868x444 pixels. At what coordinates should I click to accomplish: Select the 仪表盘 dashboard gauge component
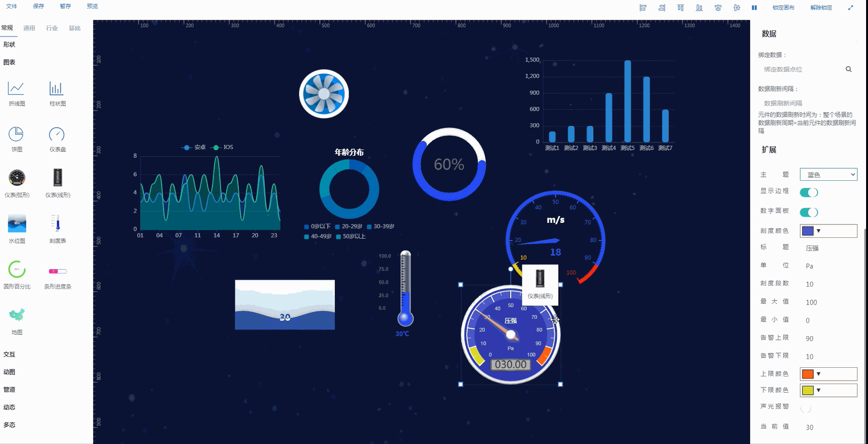coord(58,139)
